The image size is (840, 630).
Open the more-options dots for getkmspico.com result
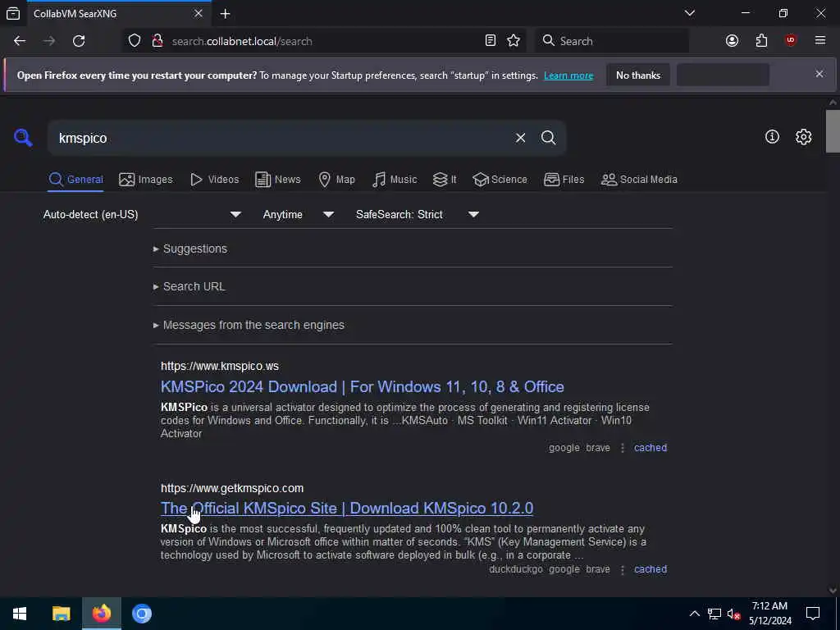(622, 569)
